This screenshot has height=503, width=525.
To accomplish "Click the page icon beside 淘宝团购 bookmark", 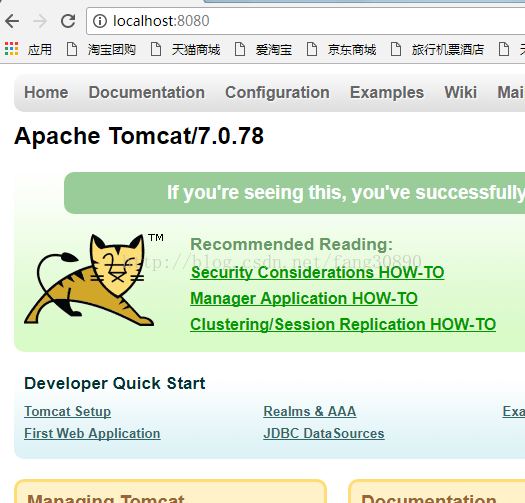I will pyautogui.click(x=72, y=49).
